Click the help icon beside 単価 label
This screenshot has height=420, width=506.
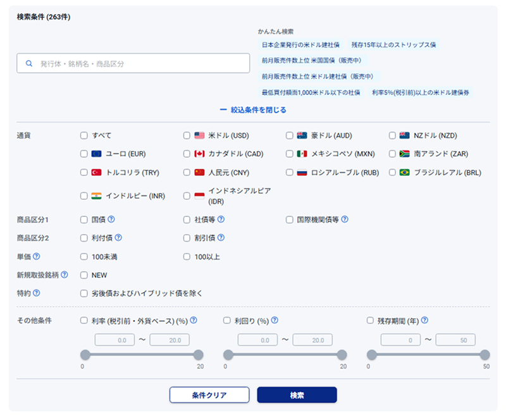[36, 256]
